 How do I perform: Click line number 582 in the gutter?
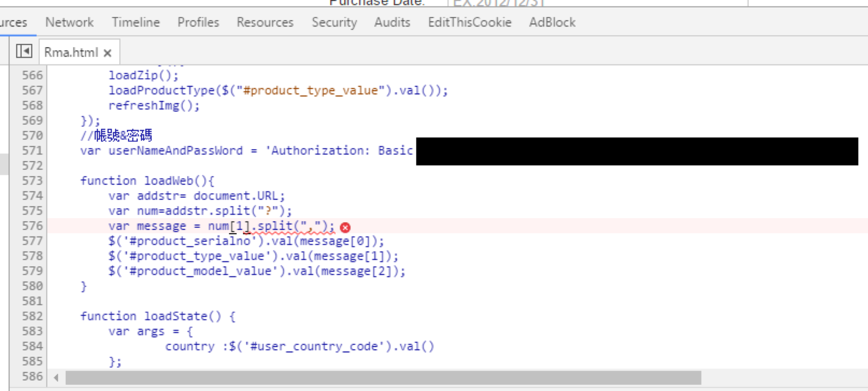click(x=32, y=316)
